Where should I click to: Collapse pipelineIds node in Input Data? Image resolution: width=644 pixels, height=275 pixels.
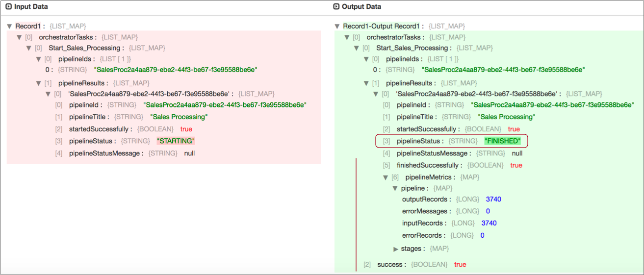click(x=39, y=59)
